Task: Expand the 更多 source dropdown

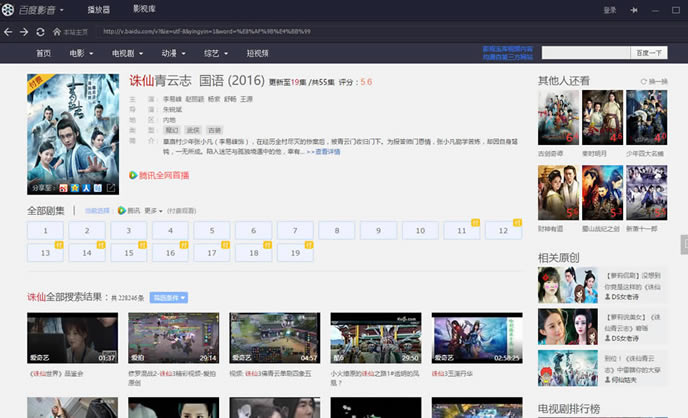Action: coord(154,211)
